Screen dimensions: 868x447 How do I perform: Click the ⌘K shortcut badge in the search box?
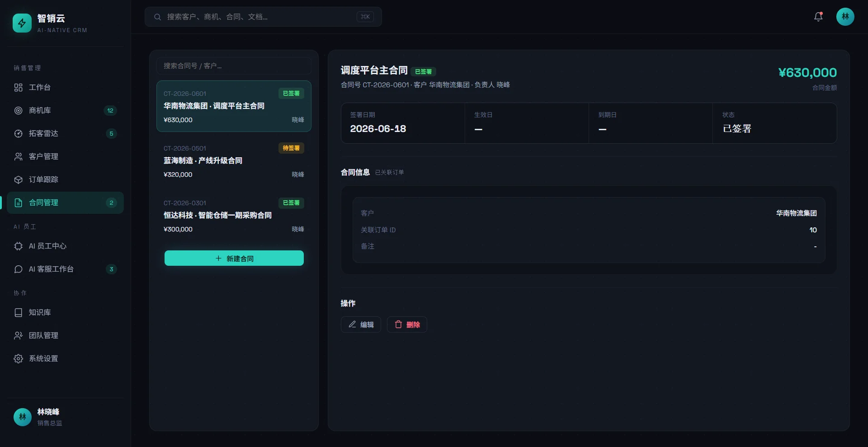pos(365,17)
